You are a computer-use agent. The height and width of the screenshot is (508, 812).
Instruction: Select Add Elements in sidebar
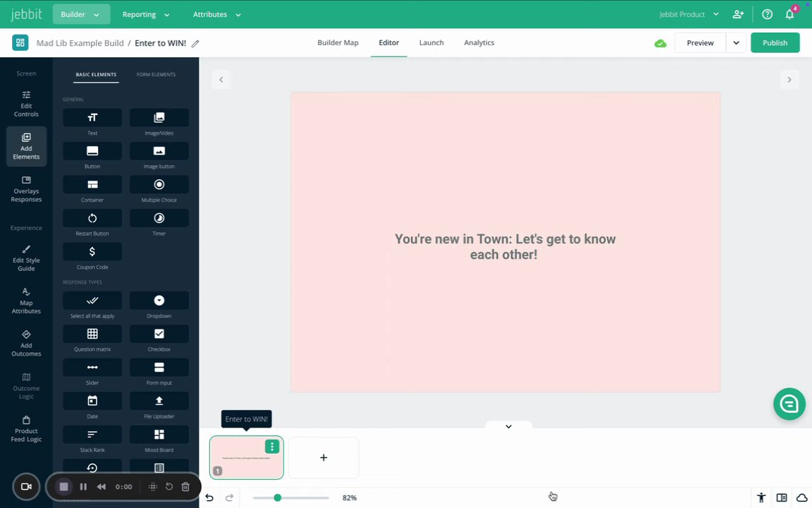[26, 147]
